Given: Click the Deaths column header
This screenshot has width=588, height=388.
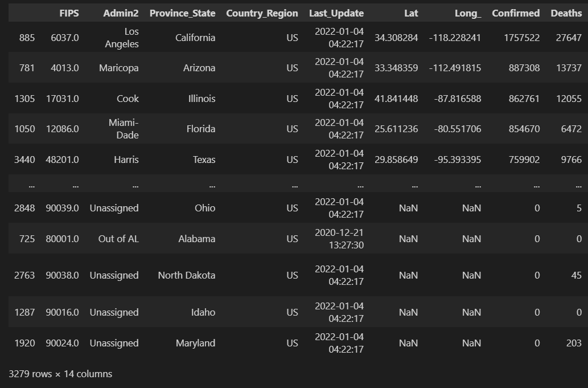Looking at the screenshot, I should (566, 13).
